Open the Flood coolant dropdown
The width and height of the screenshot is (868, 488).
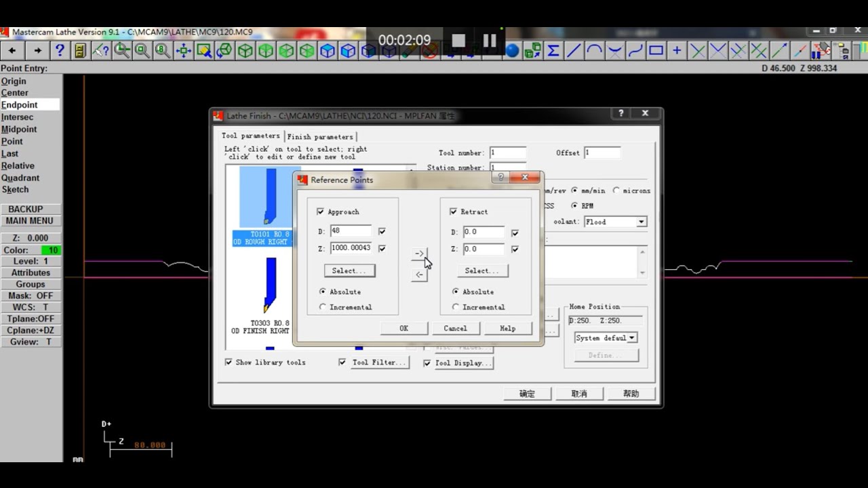point(641,222)
